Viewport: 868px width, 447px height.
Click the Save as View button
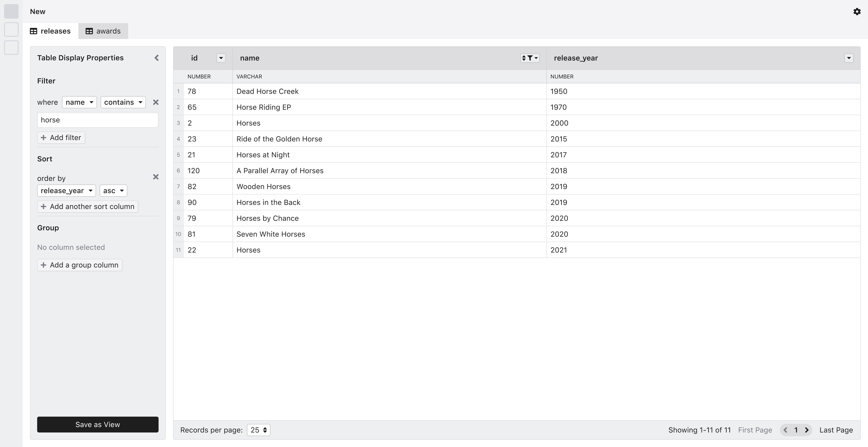[x=98, y=424]
